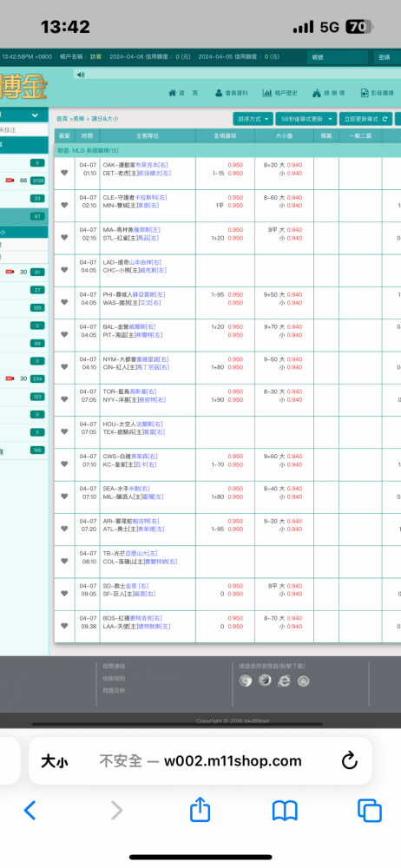Open 影音廣場 video plaza icon
This screenshot has height=868, width=401.
(365, 93)
